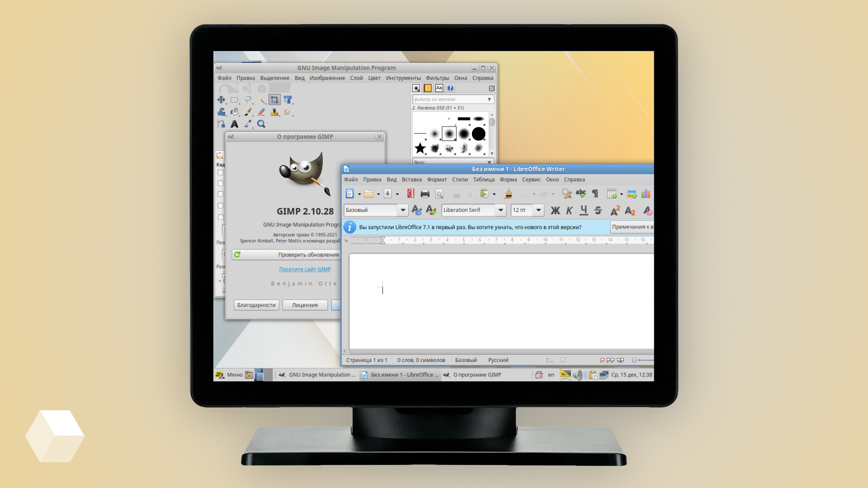868x488 pixels.
Task: Click the Clone Formatting paintbrush in Writer
Action: 508,194
